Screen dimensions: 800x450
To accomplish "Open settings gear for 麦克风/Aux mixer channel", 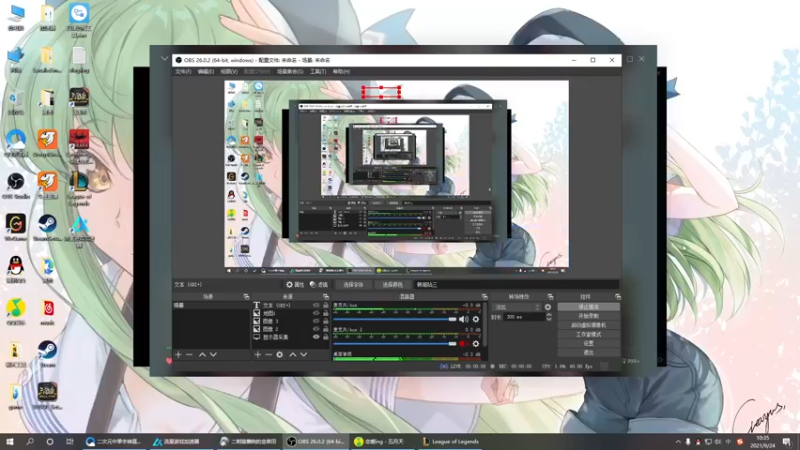I will tap(476, 319).
